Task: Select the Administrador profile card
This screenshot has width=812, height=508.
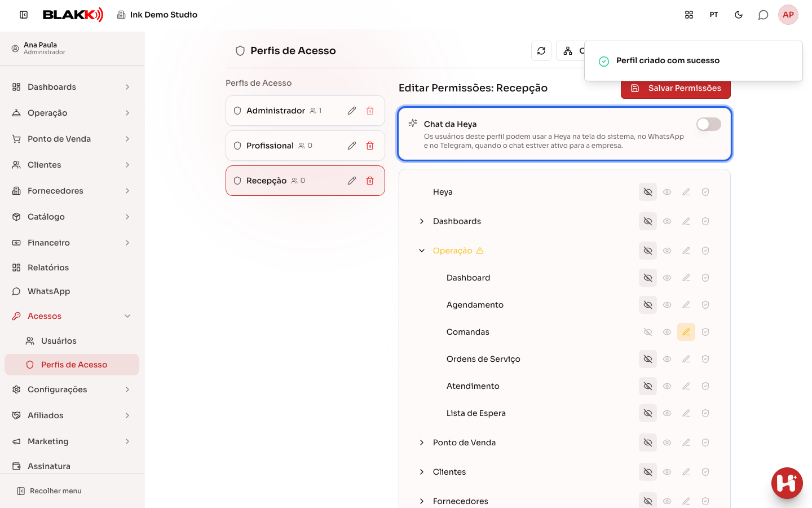Action: (305, 111)
